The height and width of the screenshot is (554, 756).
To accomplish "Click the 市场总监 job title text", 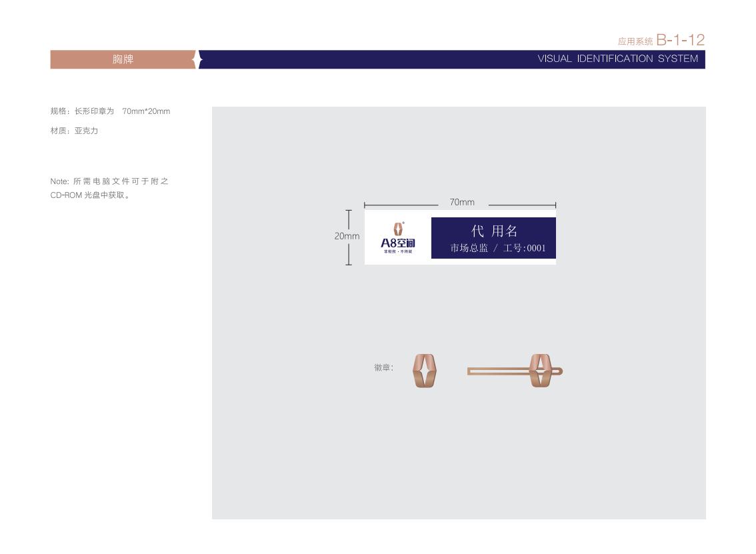I will (469, 248).
